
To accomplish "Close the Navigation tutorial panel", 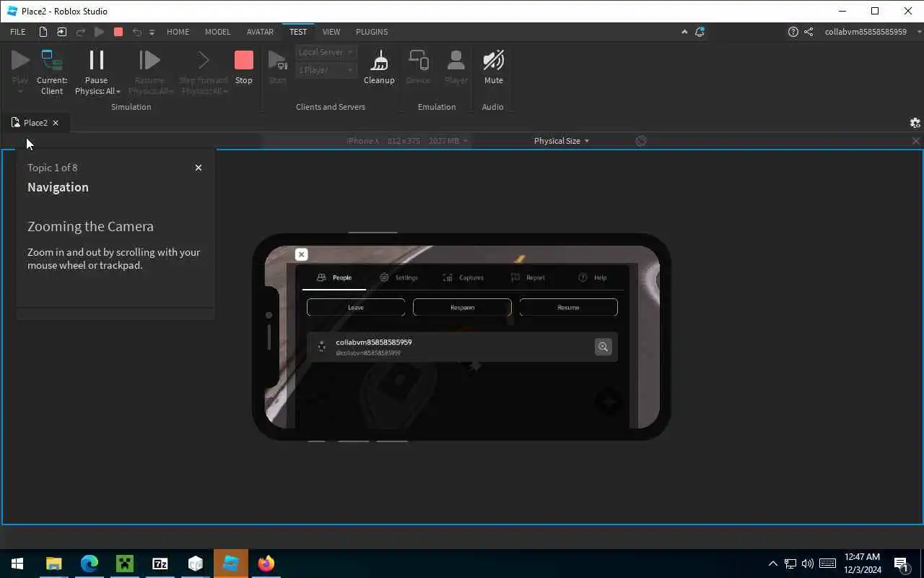I will (x=199, y=168).
